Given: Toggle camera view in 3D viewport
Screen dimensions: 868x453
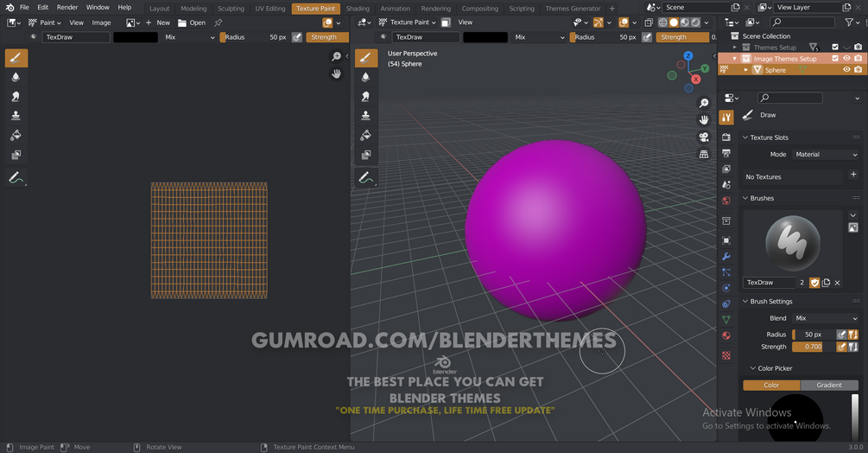Looking at the screenshot, I should point(704,137).
